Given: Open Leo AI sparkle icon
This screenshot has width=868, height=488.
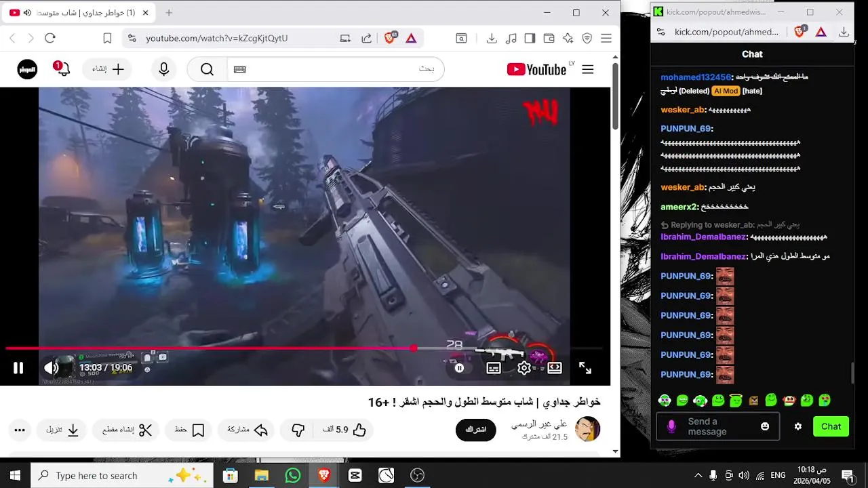Looking at the screenshot, I should click(x=568, y=39).
